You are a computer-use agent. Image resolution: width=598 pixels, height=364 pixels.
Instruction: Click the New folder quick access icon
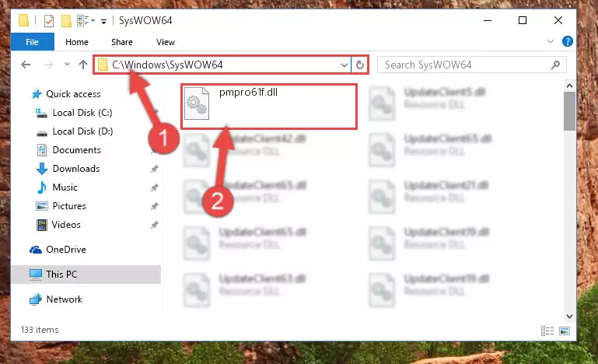click(66, 20)
